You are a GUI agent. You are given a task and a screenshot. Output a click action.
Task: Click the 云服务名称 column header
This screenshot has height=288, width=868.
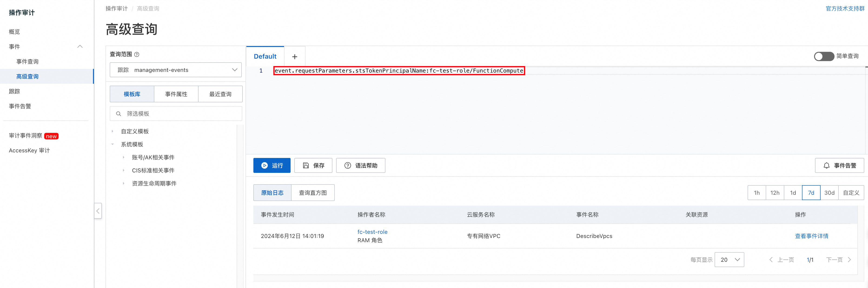480,214
